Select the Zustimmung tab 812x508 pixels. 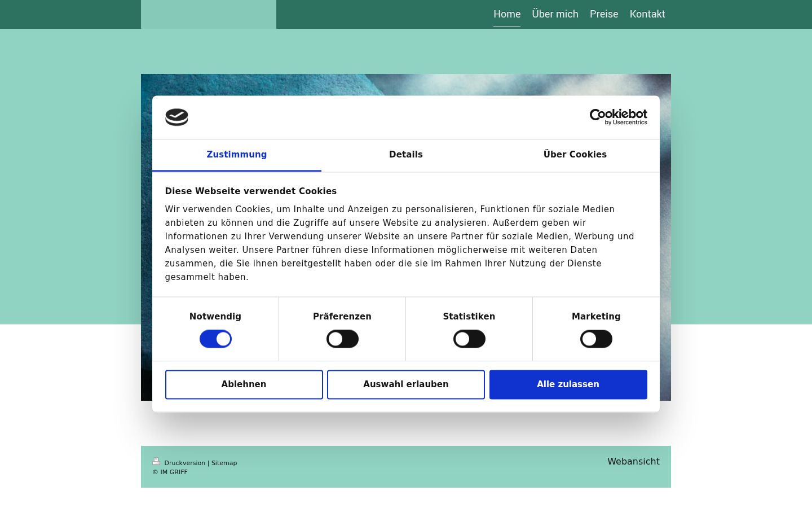[x=237, y=155]
